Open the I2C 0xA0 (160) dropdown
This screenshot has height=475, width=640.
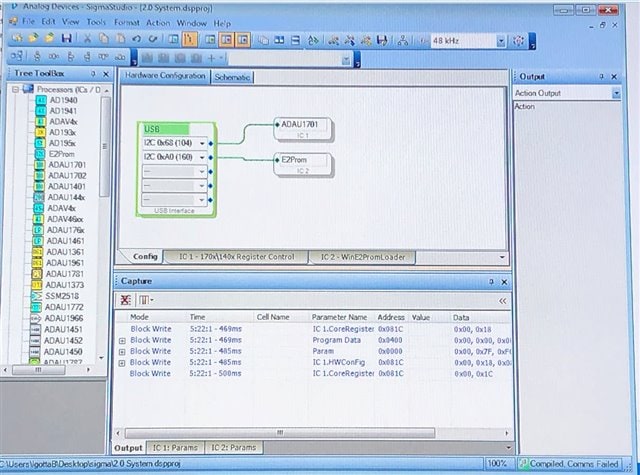(x=202, y=158)
